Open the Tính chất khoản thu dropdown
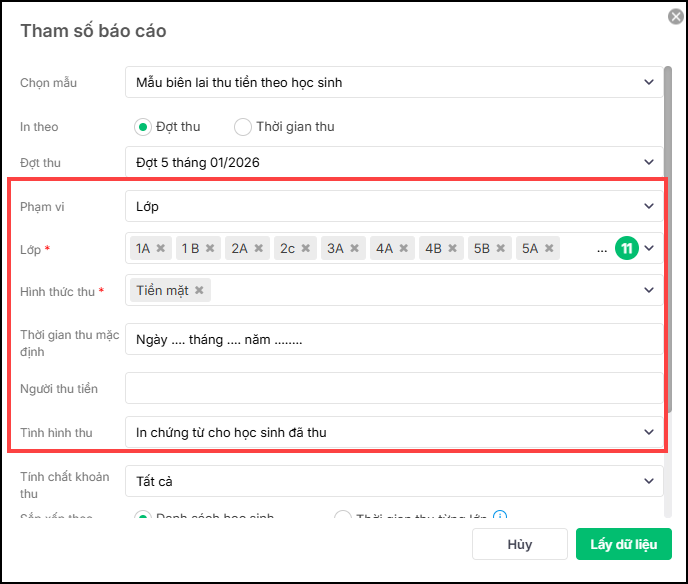This screenshot has width=688, height=584. (394, 481)
